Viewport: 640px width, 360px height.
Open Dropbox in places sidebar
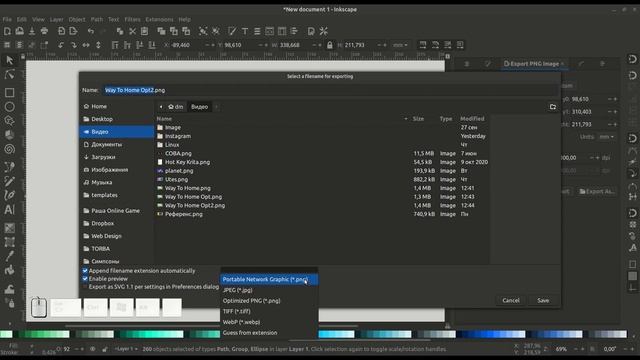pos(117,224)
